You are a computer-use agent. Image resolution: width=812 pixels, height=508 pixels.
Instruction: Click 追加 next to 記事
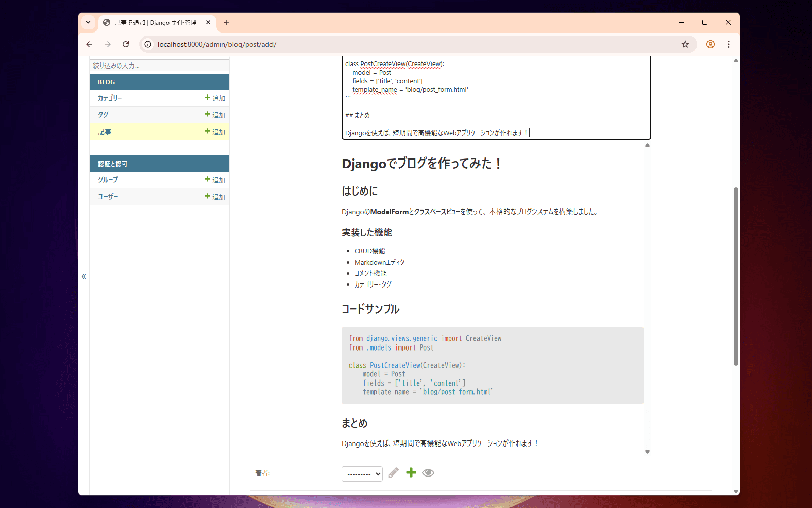pos(215,132)
